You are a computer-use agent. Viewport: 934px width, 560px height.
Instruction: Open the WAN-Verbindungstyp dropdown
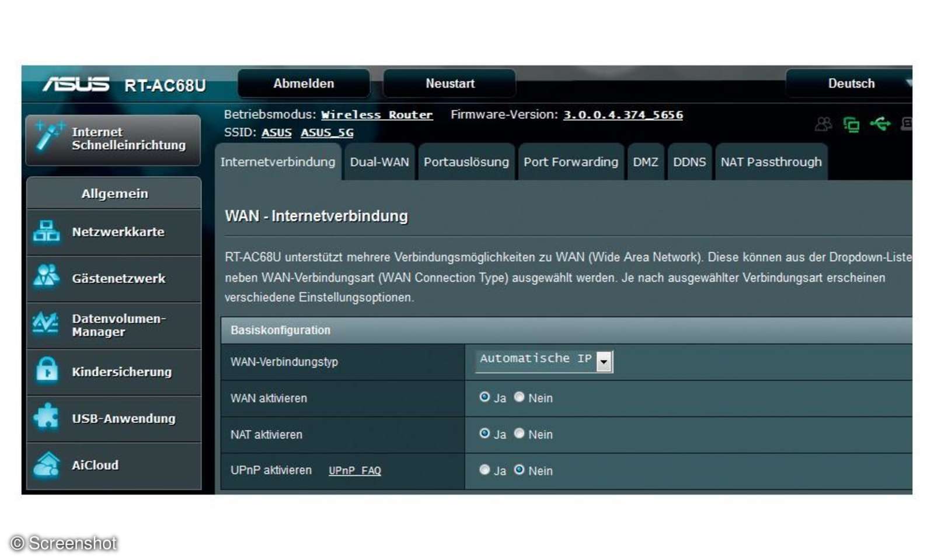click(604, 361)
